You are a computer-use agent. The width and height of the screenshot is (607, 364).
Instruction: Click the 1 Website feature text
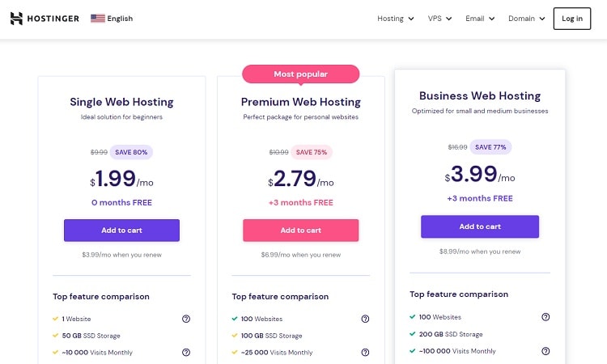76,319
